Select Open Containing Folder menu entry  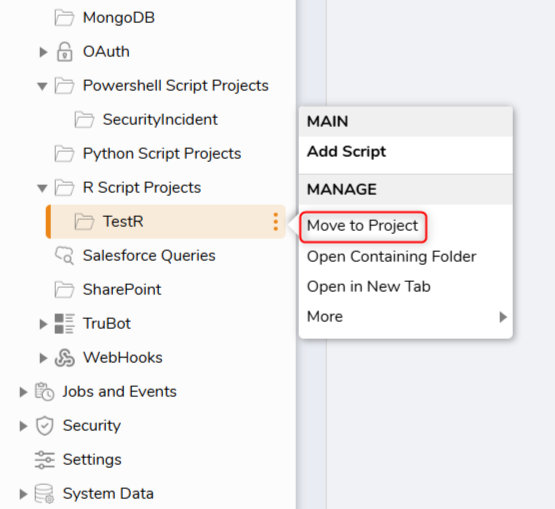click(391, 257)
